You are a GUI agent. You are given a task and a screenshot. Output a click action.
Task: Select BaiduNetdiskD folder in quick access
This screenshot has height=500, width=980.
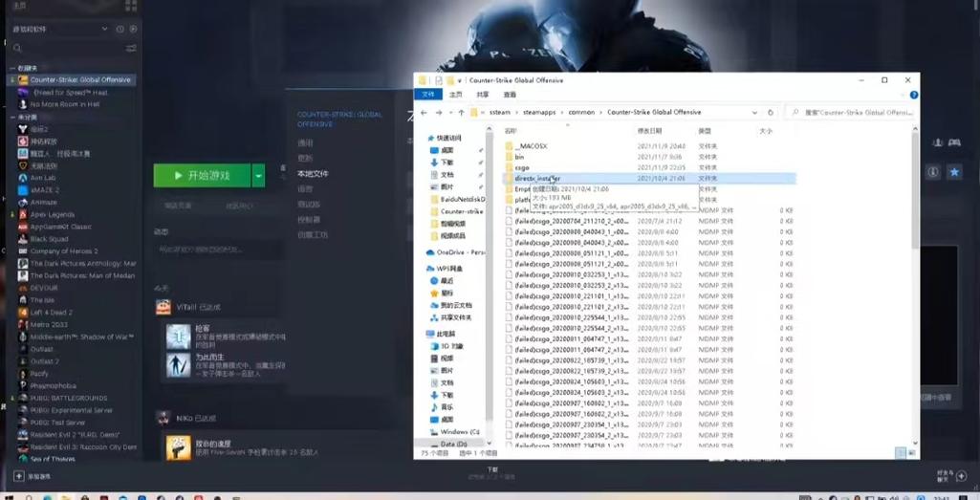458,199
